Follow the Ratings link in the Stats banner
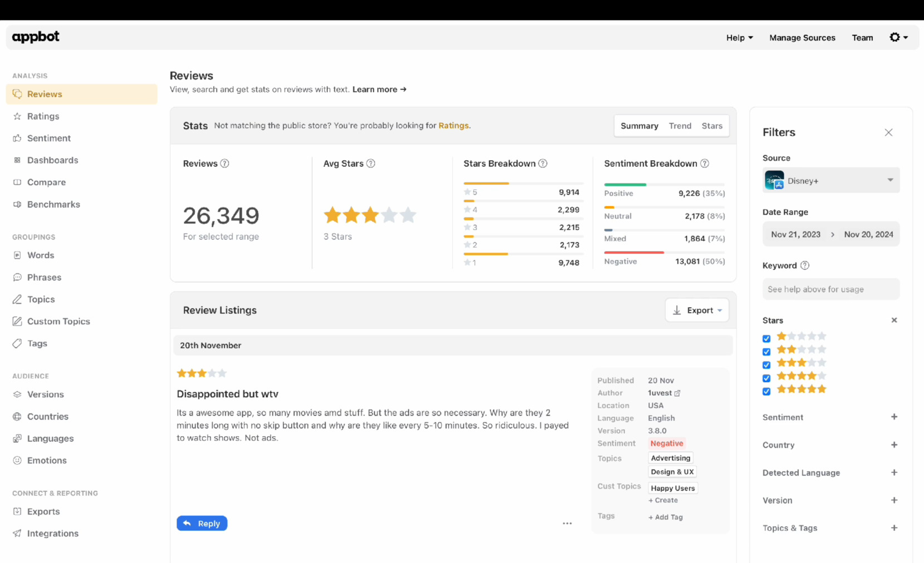924x563 pixels. point(453,125)
